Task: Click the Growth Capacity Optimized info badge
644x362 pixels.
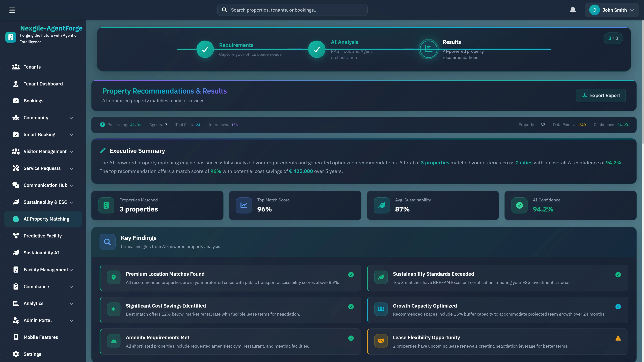Action: point(618,307)
